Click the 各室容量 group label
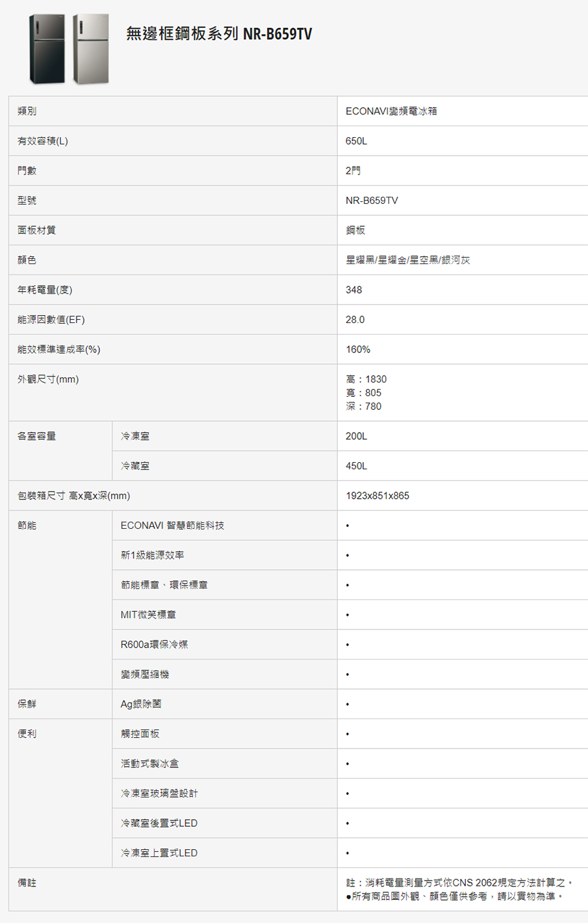This screenshot has height=923, width=588. (37, 436)
